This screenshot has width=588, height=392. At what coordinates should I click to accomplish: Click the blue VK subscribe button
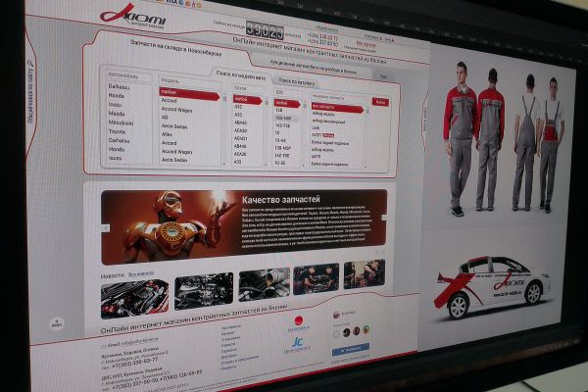click(x=350, y=349)
